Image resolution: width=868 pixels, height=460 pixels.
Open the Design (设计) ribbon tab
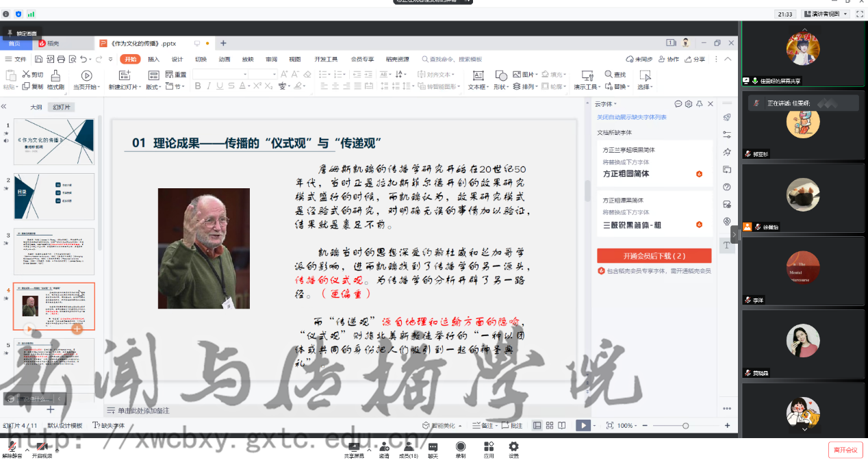[177, 60]
